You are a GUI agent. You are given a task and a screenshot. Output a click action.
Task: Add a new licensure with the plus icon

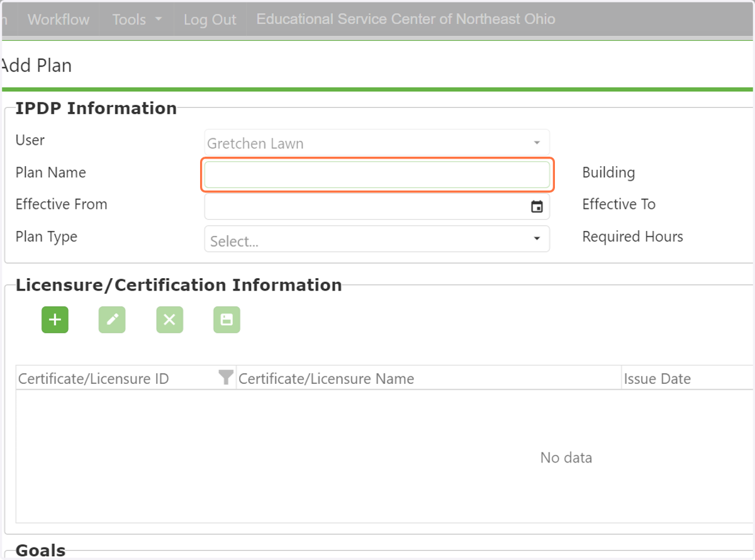[x=55, y=320]
